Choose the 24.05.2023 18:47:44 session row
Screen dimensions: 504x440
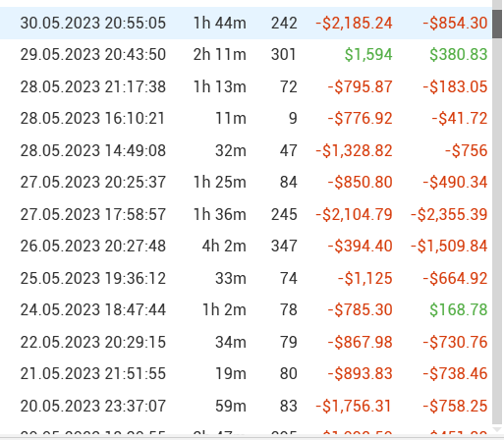tap(246, 309)
